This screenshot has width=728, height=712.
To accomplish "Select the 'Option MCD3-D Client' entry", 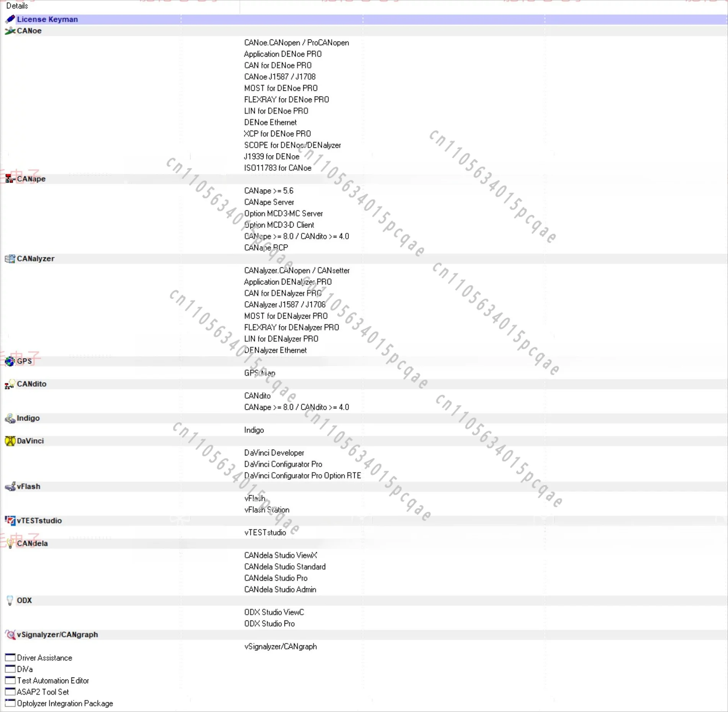I will (279, 225).
